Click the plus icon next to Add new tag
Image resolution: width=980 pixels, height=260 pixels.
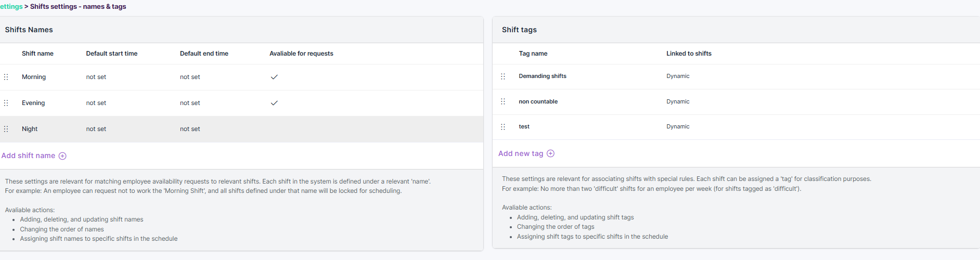click(x=550, y=153)
